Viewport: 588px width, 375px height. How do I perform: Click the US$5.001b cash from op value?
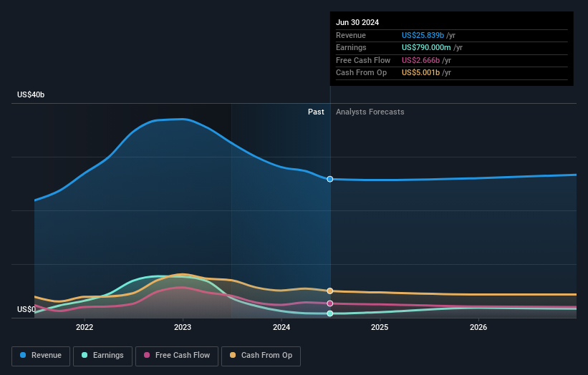coord(420,73)
